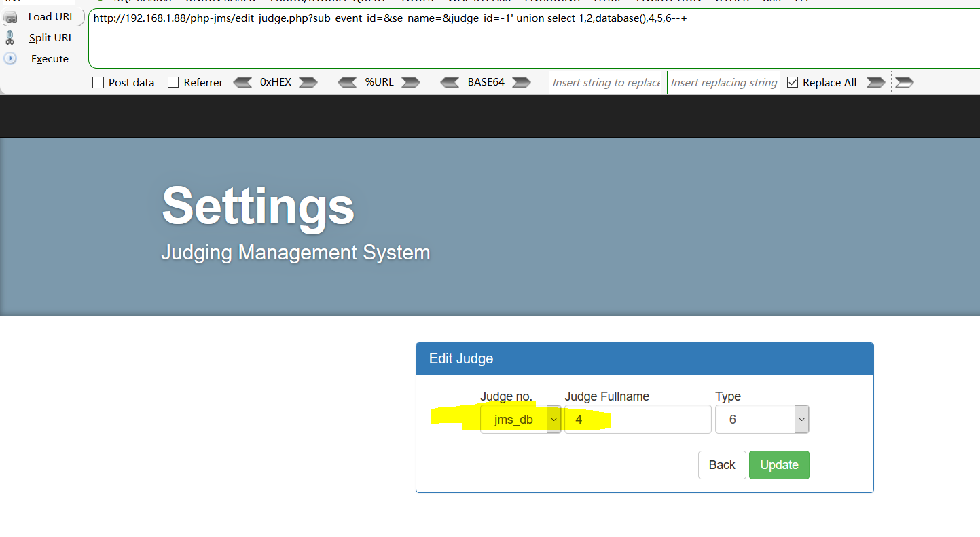Click the Execute button label

[50, 59]
